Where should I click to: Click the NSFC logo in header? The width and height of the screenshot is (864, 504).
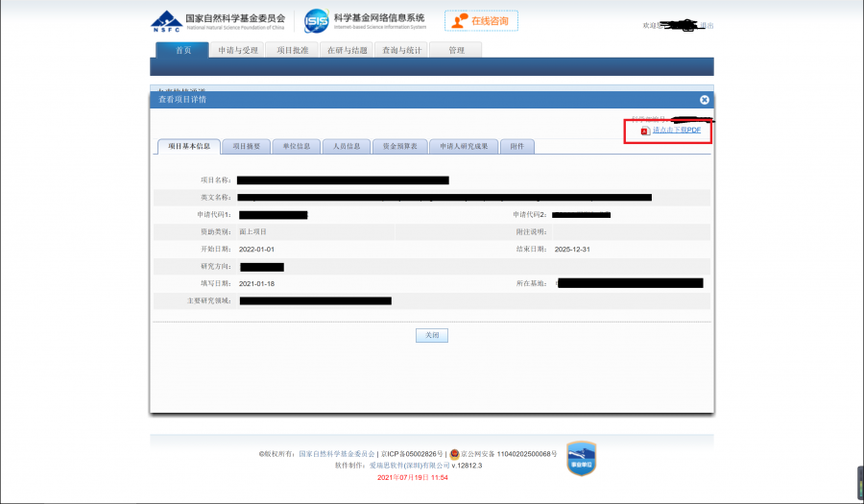click(166, 20)
